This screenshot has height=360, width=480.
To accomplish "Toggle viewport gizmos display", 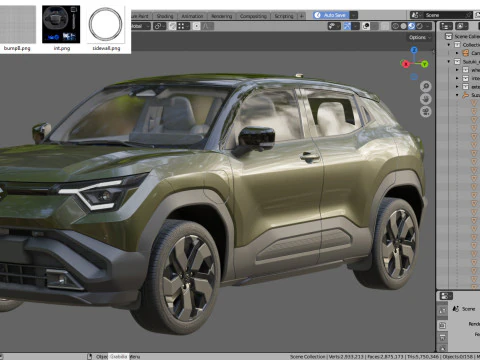I will [x=347, y=26].
